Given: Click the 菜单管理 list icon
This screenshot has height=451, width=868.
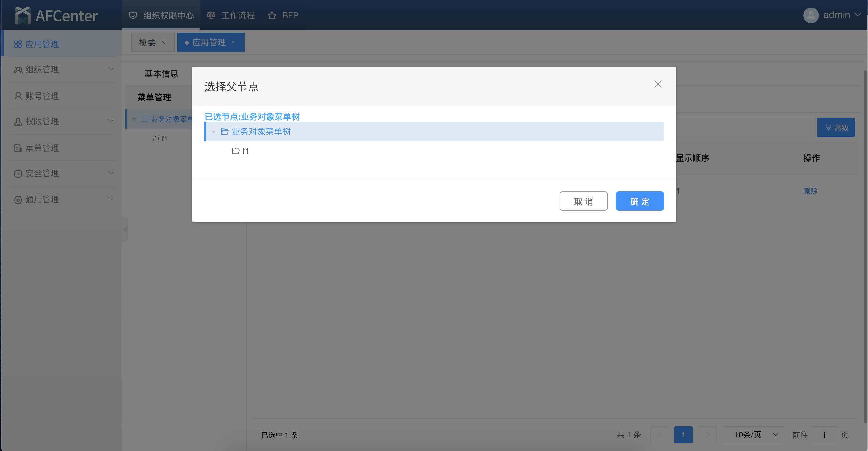Looking at the screenshot, I should coord(18,148).
